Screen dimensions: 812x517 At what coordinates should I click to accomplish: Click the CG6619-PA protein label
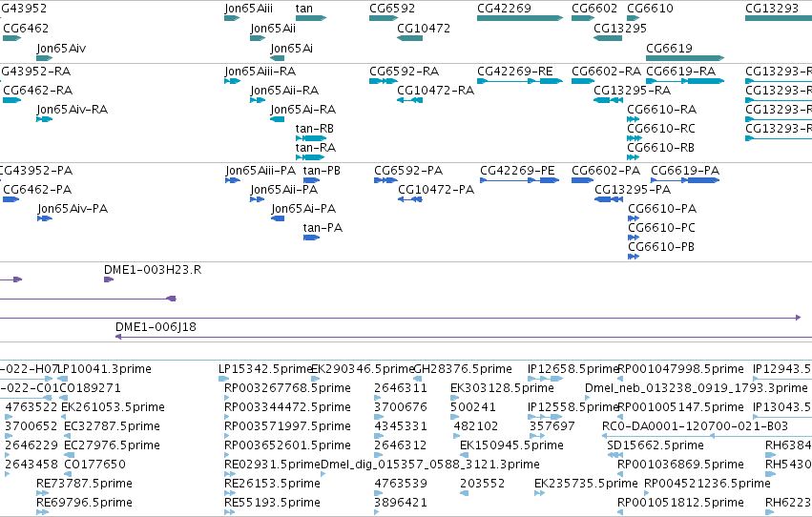[684, 170]
